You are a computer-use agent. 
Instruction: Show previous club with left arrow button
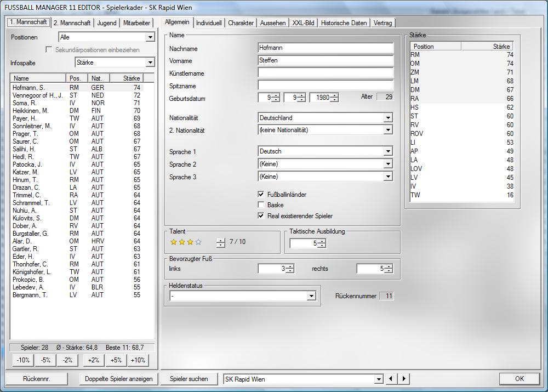point(391,379)
